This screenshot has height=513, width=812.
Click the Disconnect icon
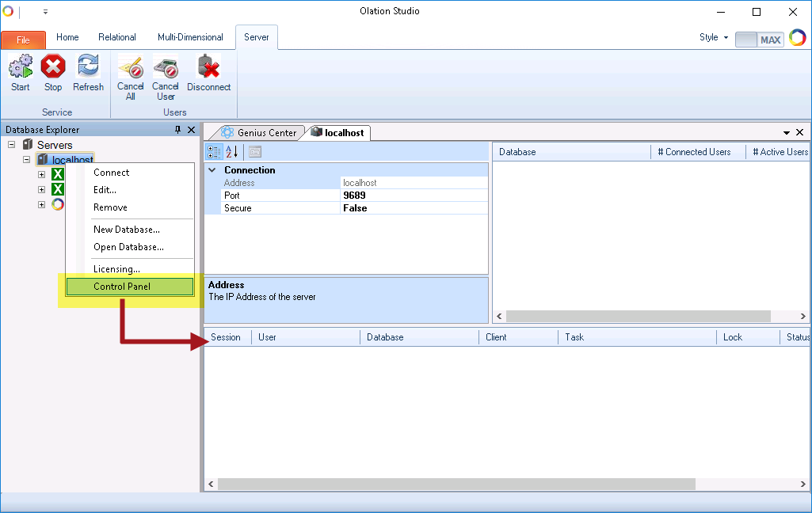click(208, 67)
